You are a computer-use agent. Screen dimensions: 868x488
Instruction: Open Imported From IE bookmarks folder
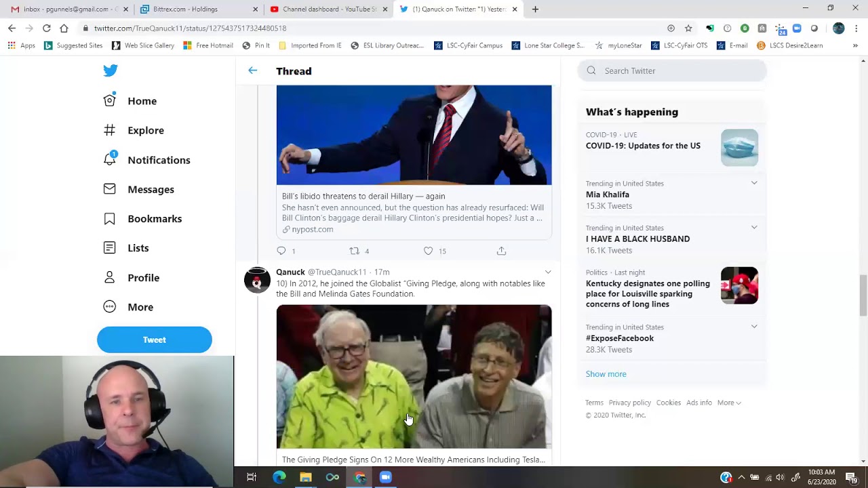[x=310, y=45]
